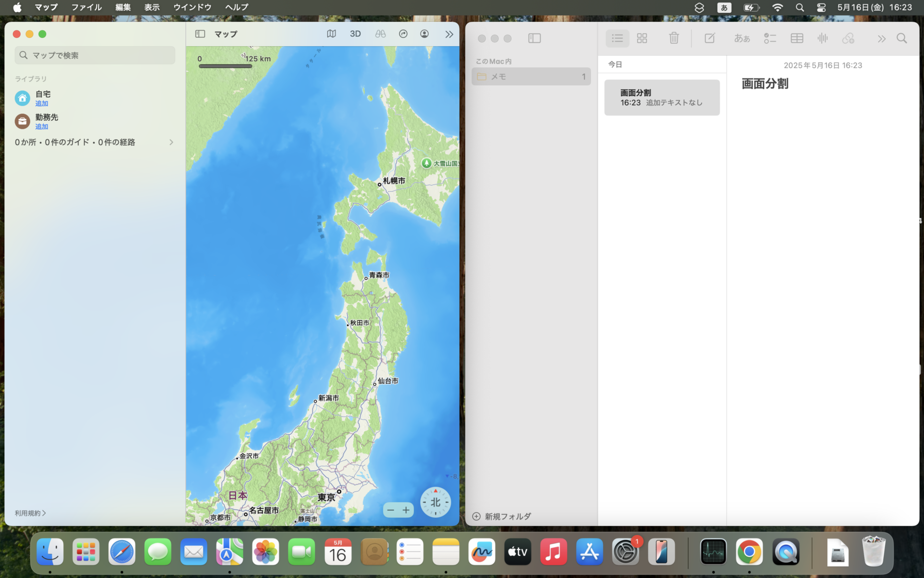
Task: Click the note date 2025年5月16日 16:23
Action: (823, 66)
